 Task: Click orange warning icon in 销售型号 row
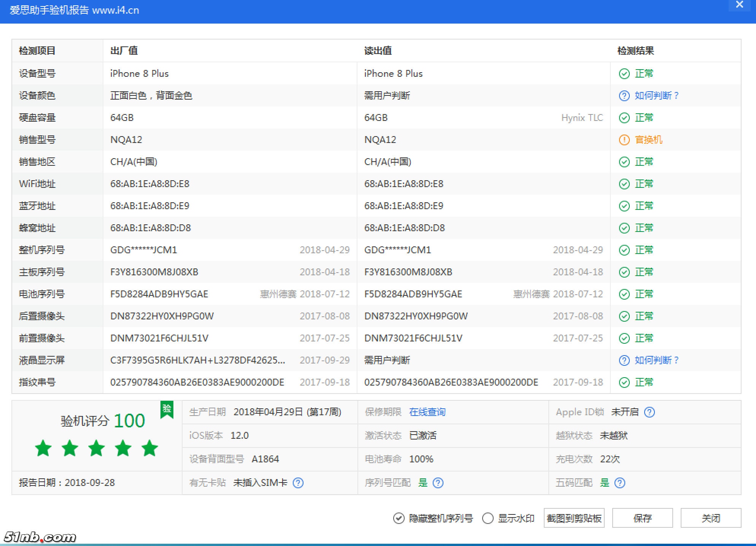click(x=624, y=140)
